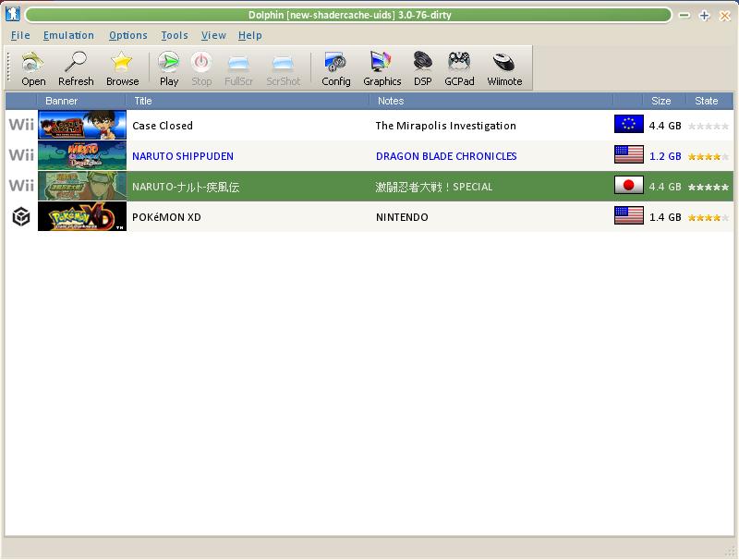Open Config settings icon

coord(335,62)
